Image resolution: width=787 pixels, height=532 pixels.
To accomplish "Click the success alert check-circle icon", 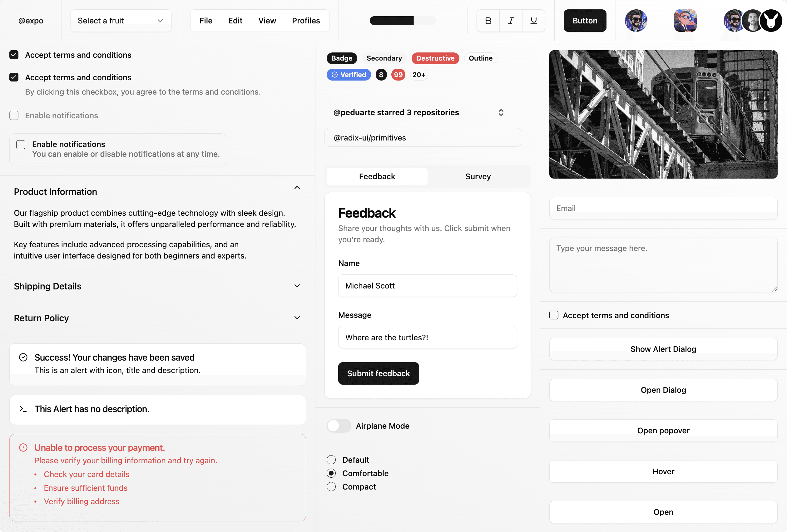I will coord(23,357).
